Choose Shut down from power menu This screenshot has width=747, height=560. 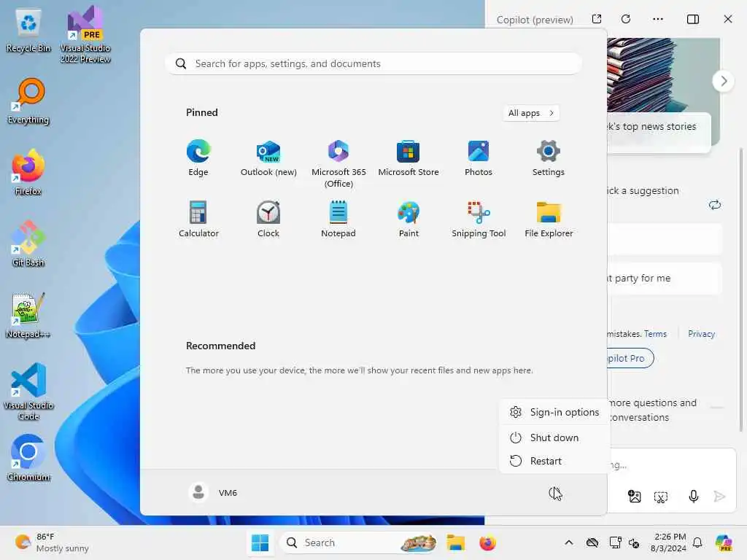pos(554,437)
